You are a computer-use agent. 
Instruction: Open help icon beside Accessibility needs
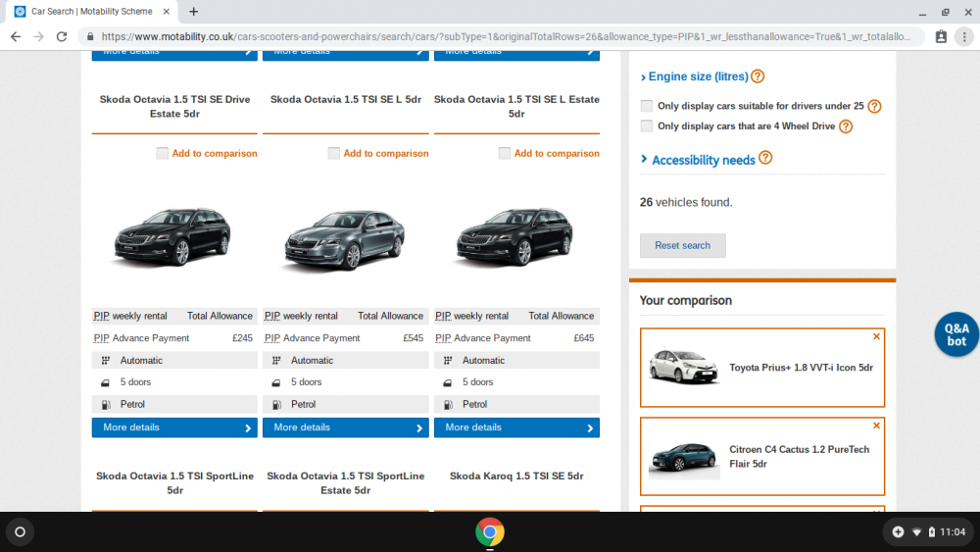(765, 158)
